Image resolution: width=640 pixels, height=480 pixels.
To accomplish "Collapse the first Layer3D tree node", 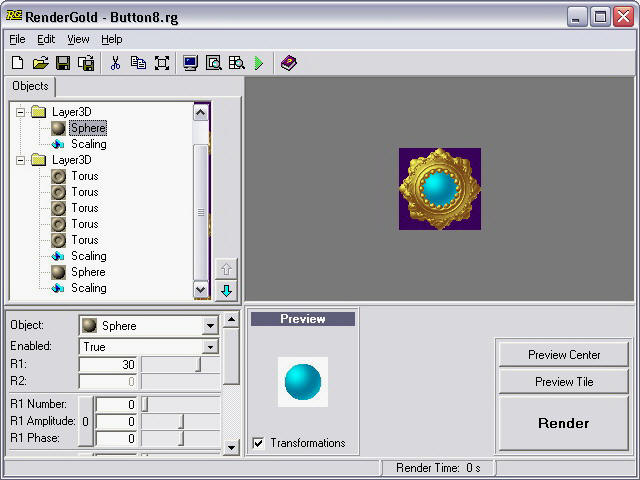I will point(20,112).
